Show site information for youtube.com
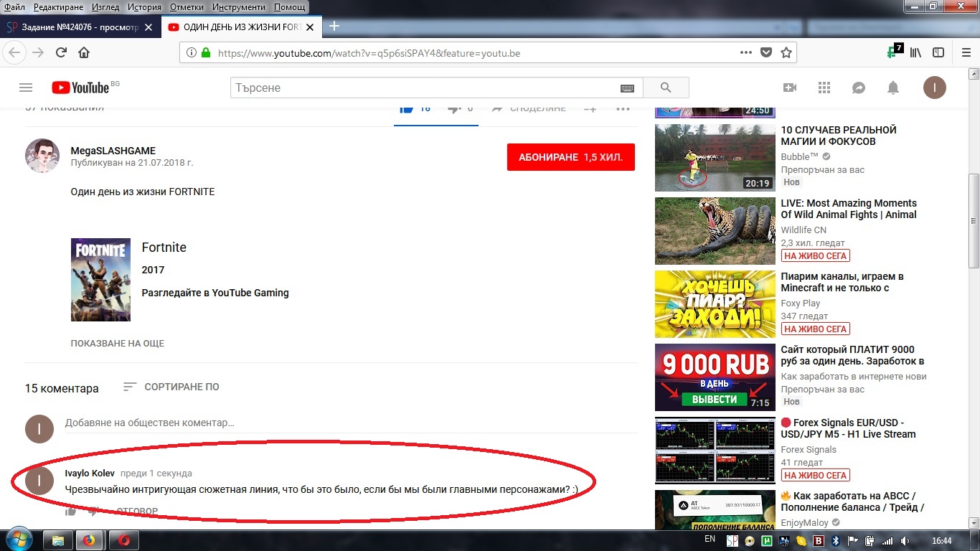This screenshot has height=551, width=980. pos(191,52)
